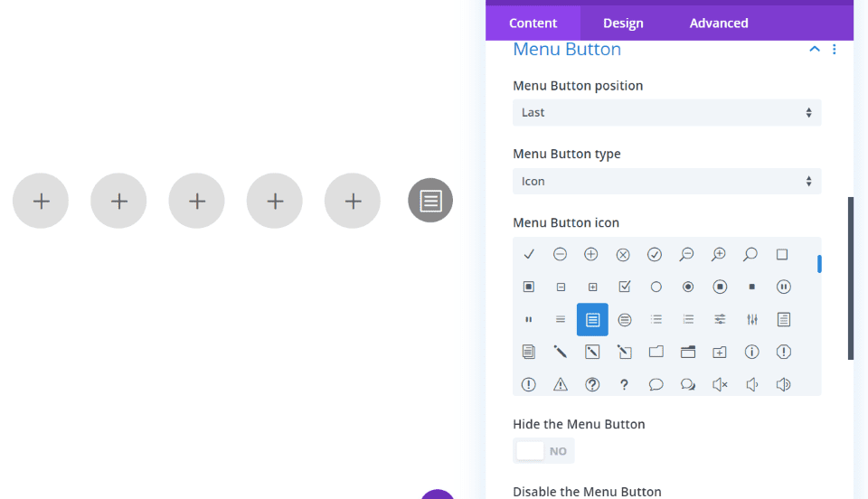Choose the small minus-in-square icon
Viewport: 868px width, 499px height.
[x=561, y=287]
